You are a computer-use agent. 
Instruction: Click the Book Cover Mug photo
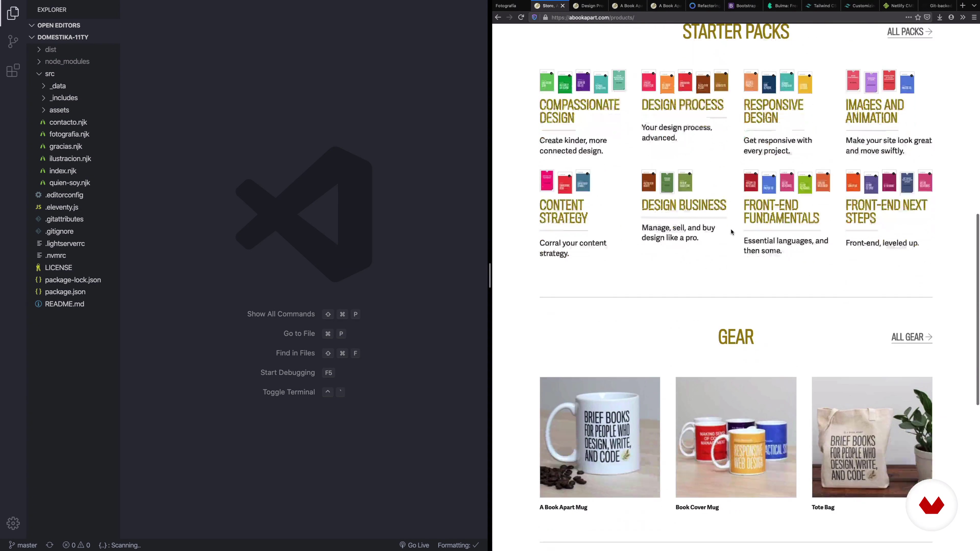coord(736,437)
